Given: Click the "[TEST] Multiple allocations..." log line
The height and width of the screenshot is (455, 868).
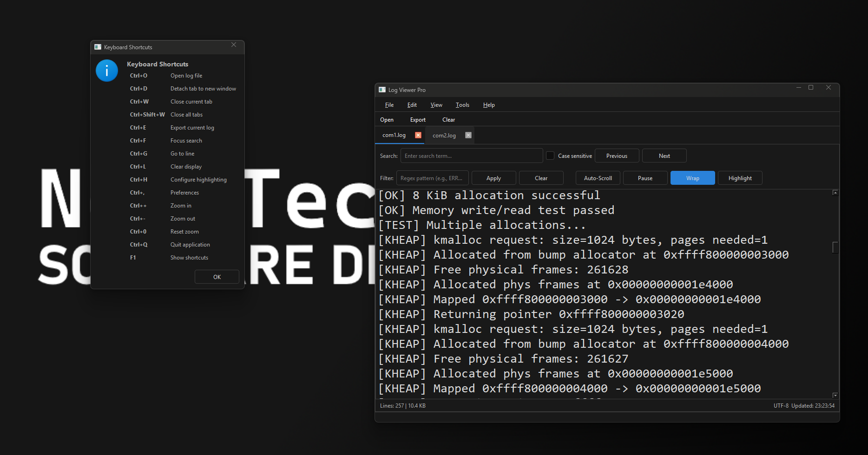Looking at the screenshot, I should [x=482, y=225].
